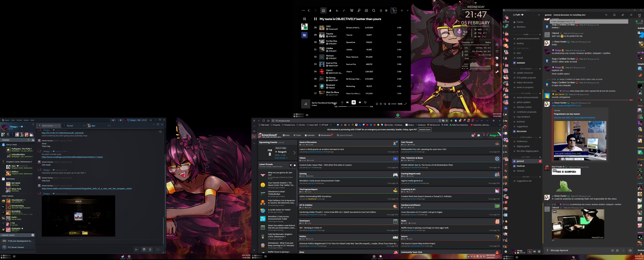
Task: Click the Details here! banner button
Action: [425, 130]
